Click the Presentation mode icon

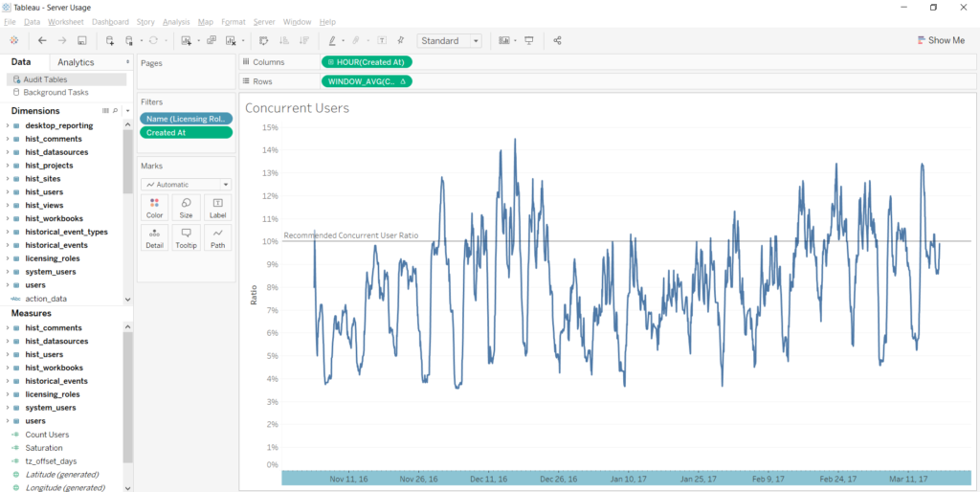click(x=528, y=41)
